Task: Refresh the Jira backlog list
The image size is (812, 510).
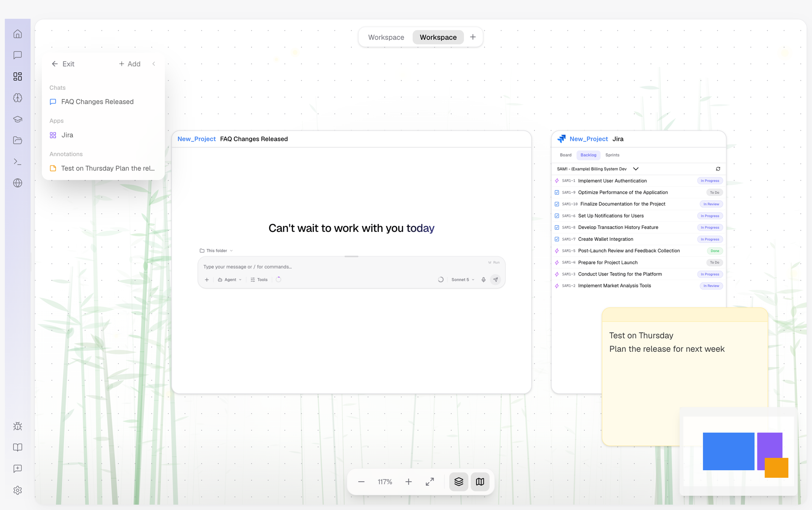Action: pos(718,169)
